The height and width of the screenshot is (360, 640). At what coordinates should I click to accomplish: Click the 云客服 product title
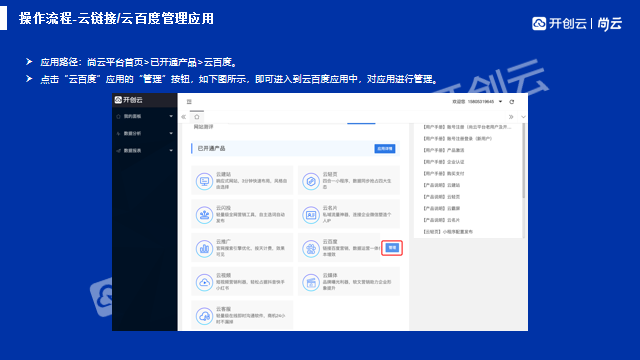click(223, 309)
